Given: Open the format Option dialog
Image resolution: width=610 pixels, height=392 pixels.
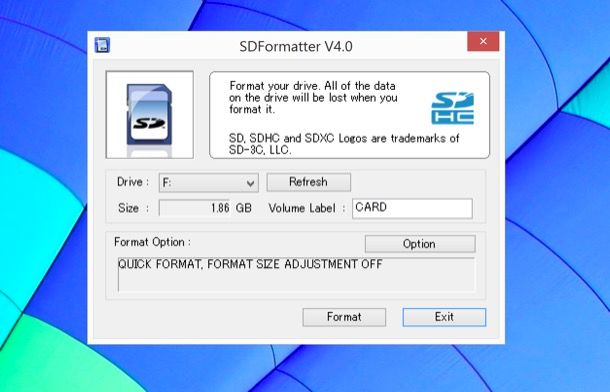Looking at the screenshot, I should [420, 244].
